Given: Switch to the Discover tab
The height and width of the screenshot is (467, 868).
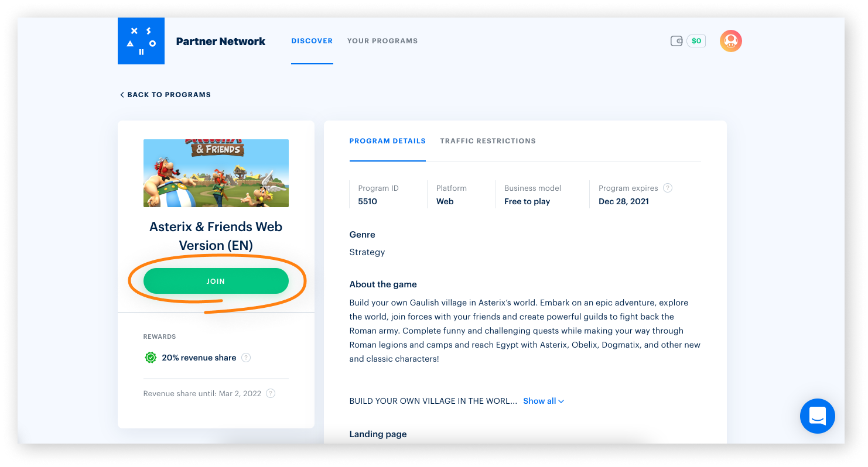Looking at the screenshot, I should click(312, 41).
